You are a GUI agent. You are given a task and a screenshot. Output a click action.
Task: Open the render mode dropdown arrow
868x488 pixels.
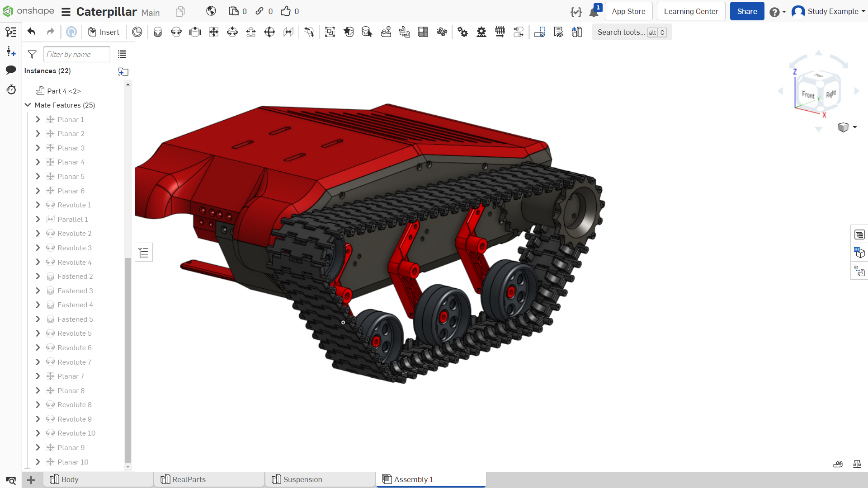click(x=855, y=127)
